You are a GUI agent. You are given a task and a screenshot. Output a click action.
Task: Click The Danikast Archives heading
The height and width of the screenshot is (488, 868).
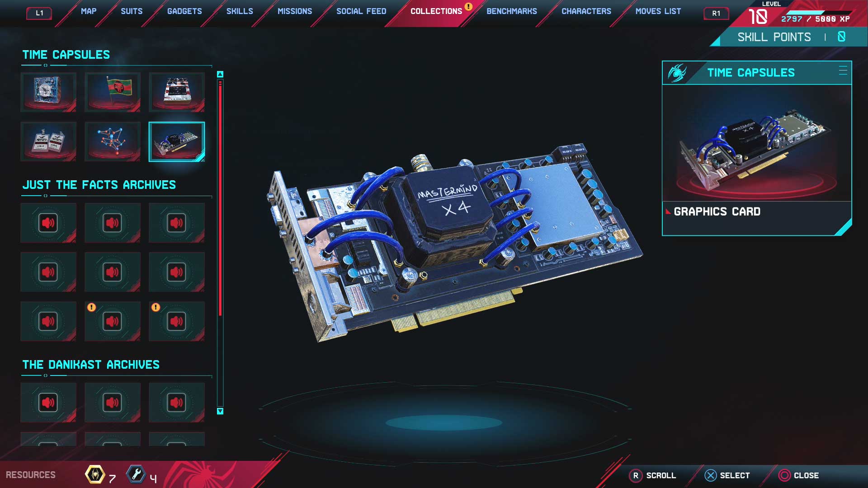pyautogui.click(x=91, y=365)
